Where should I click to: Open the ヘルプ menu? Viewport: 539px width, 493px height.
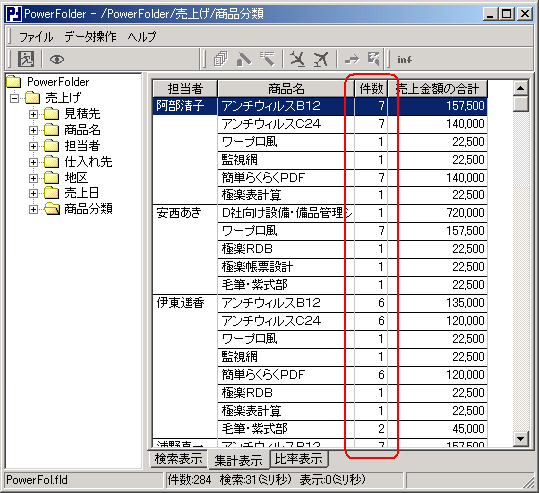142,36
